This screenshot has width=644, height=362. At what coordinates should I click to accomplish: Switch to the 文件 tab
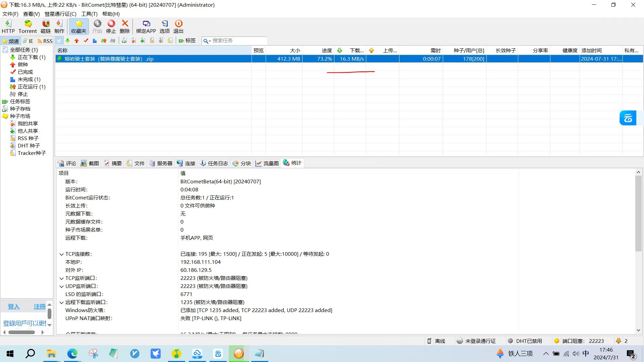click(136, 163)
